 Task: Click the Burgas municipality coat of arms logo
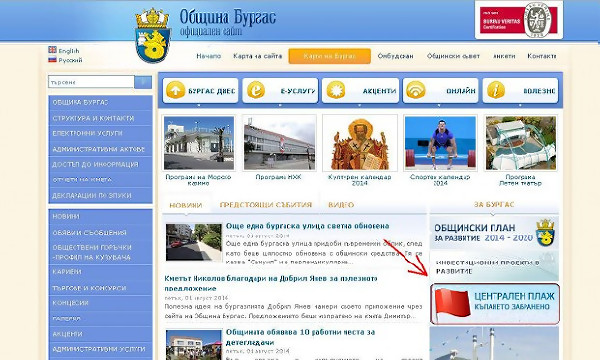click(152, 35)
